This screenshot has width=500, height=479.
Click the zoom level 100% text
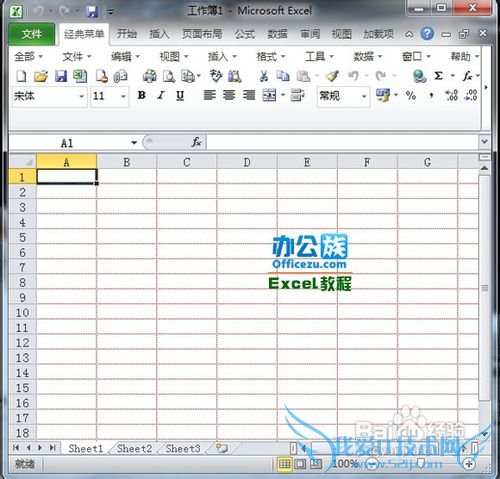[x=345, y=464]
